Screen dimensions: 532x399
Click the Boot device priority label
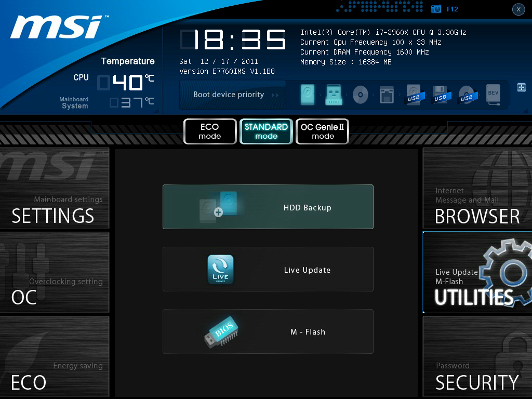coord(229,95)
